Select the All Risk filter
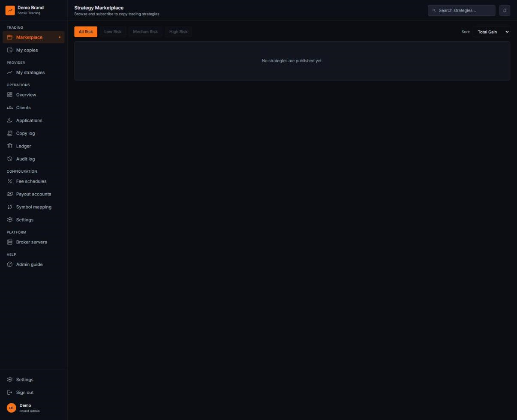Viewport: 517px width, 420px height. (x=86, y=32)
